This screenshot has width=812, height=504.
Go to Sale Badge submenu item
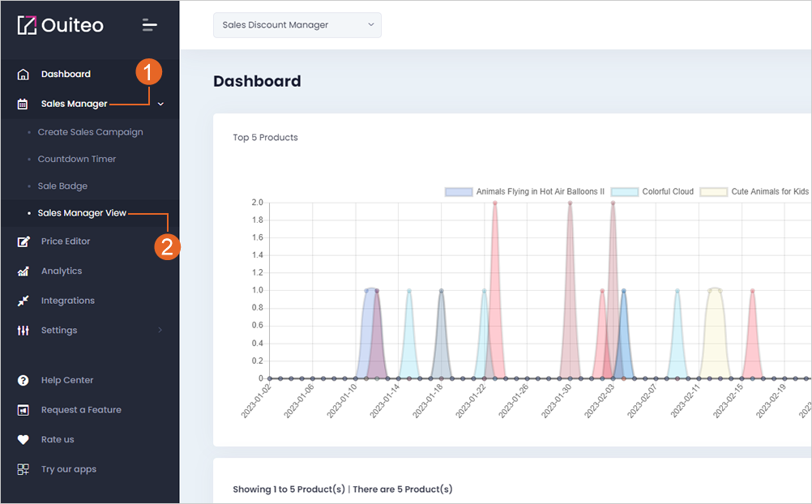tap(62, 186)
